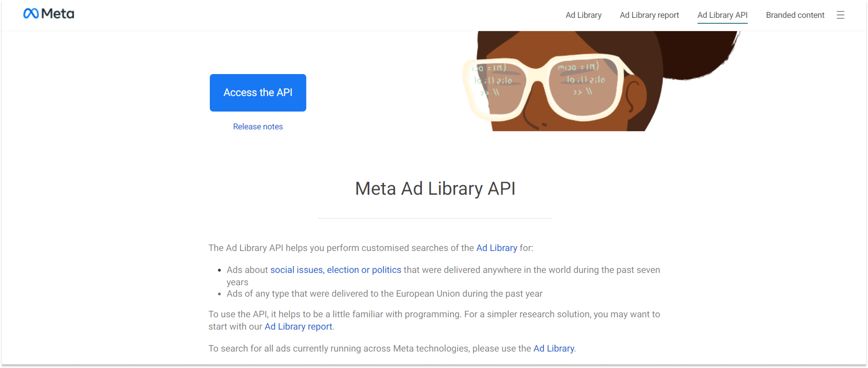Click the illustration of the woman with glasses
Image resolution: width=868 pixels, height=368 pixels.
[602, 81]
